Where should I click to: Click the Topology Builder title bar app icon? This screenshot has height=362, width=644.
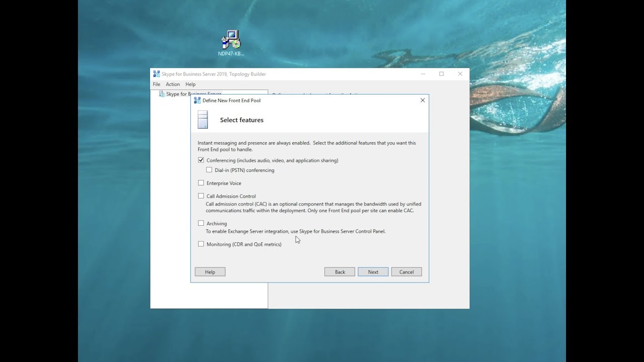tap(156, 74)
